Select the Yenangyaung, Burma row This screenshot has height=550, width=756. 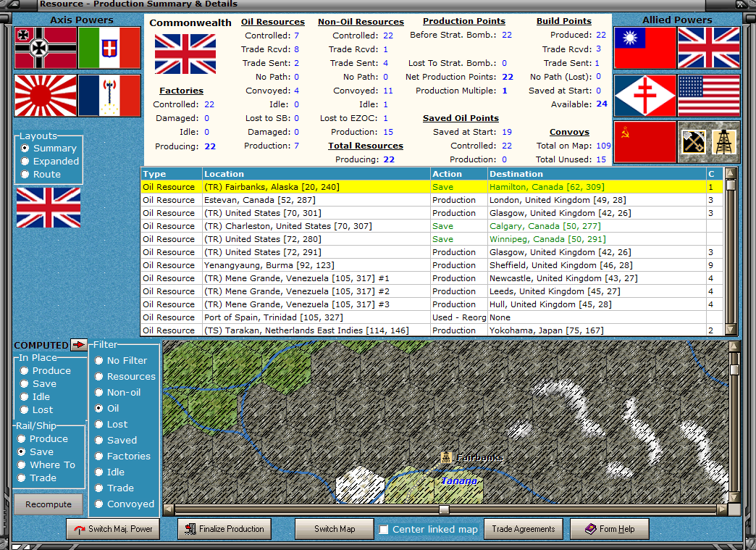[432, 265]
